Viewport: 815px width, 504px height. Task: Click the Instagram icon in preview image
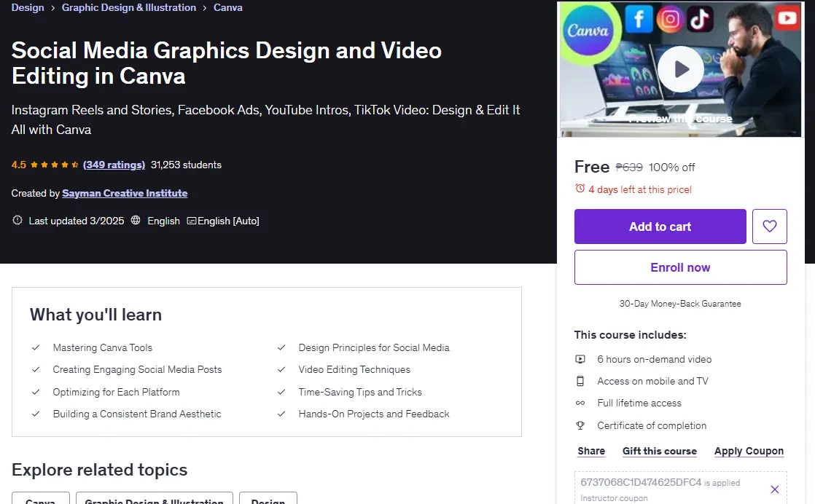(x=670, y=19)
